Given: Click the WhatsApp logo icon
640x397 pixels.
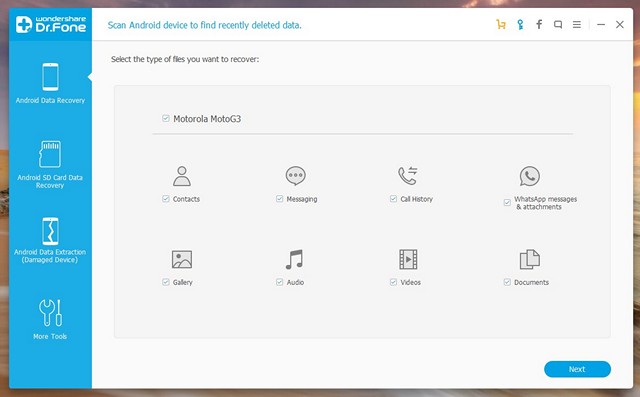Looking at the screenshot, I should pos(529,176).
